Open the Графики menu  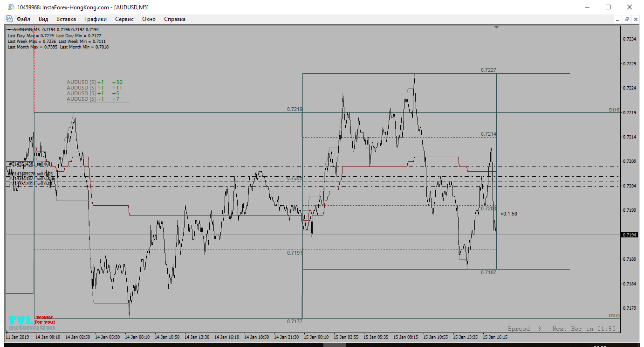(96, 19)
